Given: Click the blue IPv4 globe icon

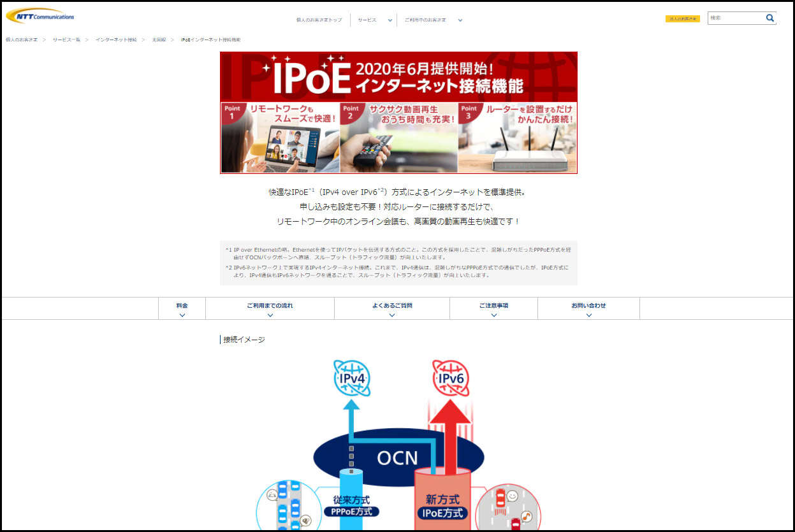Looking at the screenshot, I should pos(352,378).
